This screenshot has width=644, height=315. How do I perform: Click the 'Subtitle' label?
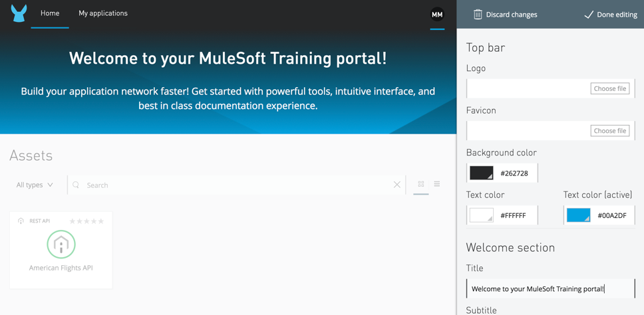tap(482, 310)
